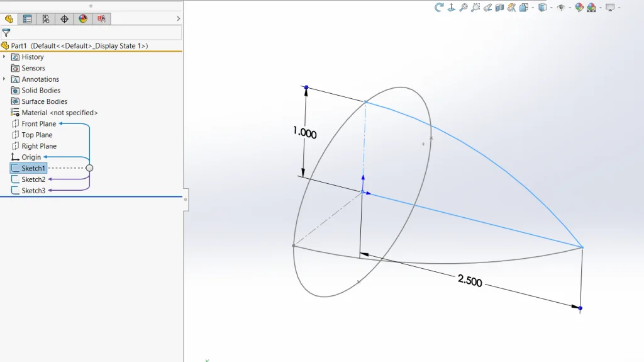This screenshot has width=644, height=362.
Task: Click the Apply Scene icon
Action: (x=592, y=8)
